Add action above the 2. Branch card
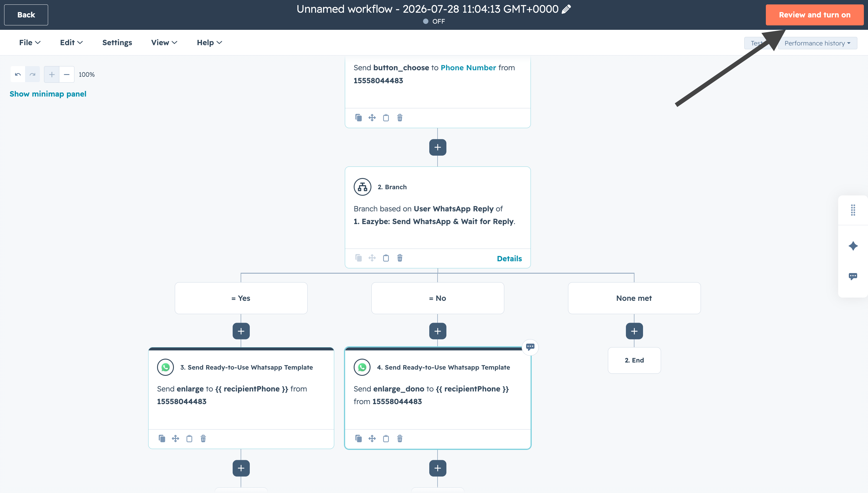 click(x=438, y=147)
